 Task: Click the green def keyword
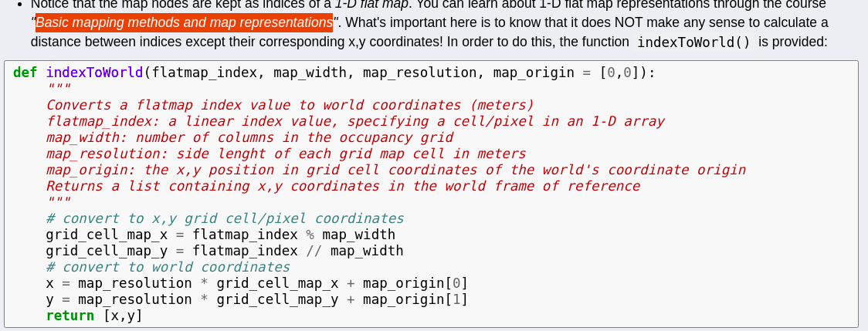25,73
